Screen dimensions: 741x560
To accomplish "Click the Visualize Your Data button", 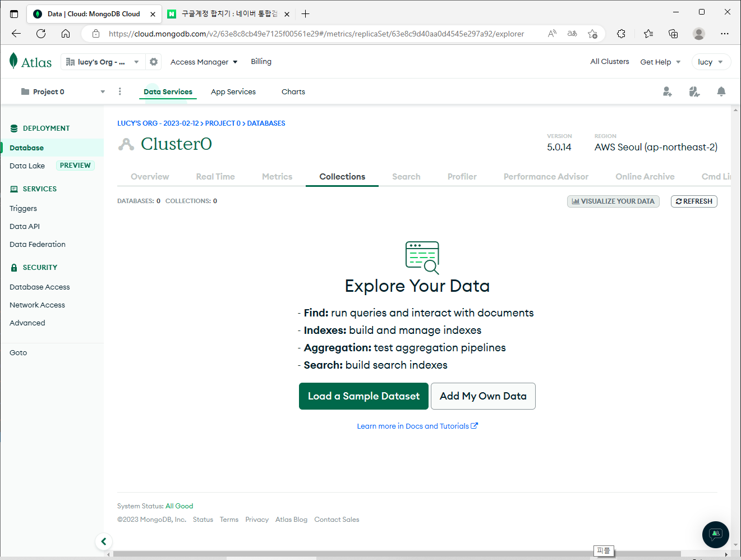I will click(x=613, y=201).
